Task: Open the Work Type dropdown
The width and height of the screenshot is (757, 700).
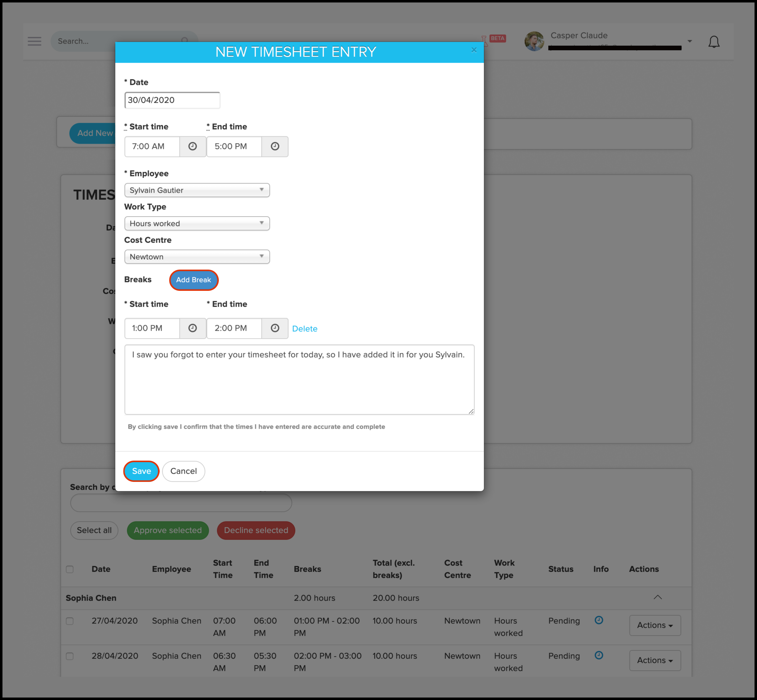Action: coord(197,223)
